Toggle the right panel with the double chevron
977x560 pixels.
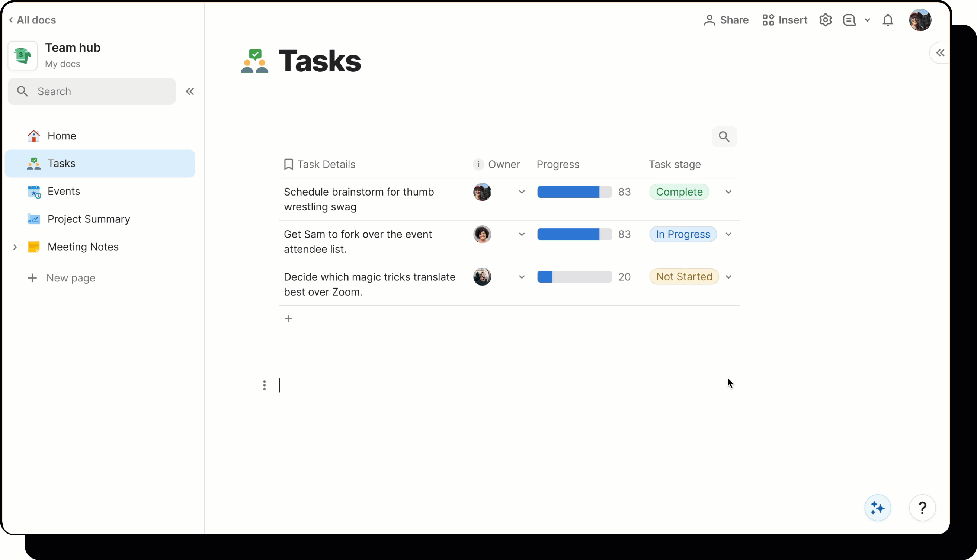click(x=940, y=53)
